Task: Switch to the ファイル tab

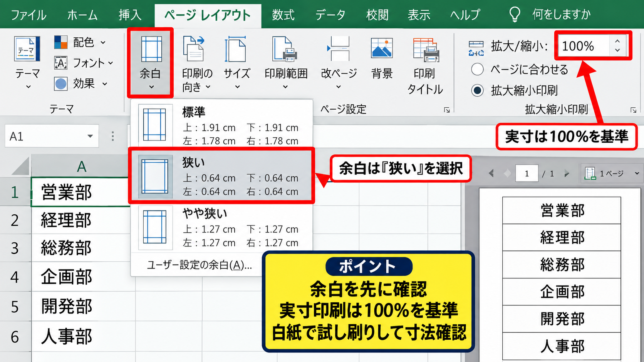Action: point(28,15)
